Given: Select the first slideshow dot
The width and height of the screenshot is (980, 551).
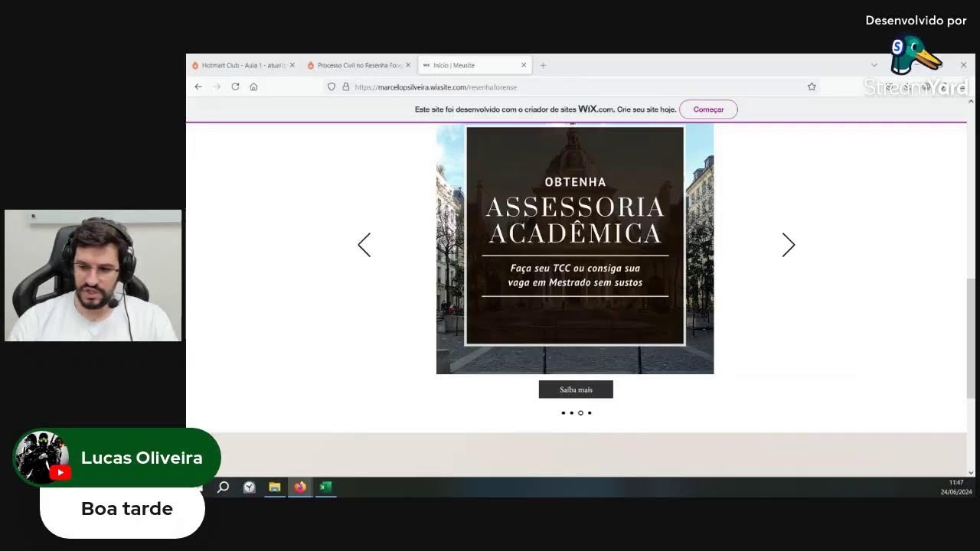Looking at the screenshot, I should tap(563, 412).
